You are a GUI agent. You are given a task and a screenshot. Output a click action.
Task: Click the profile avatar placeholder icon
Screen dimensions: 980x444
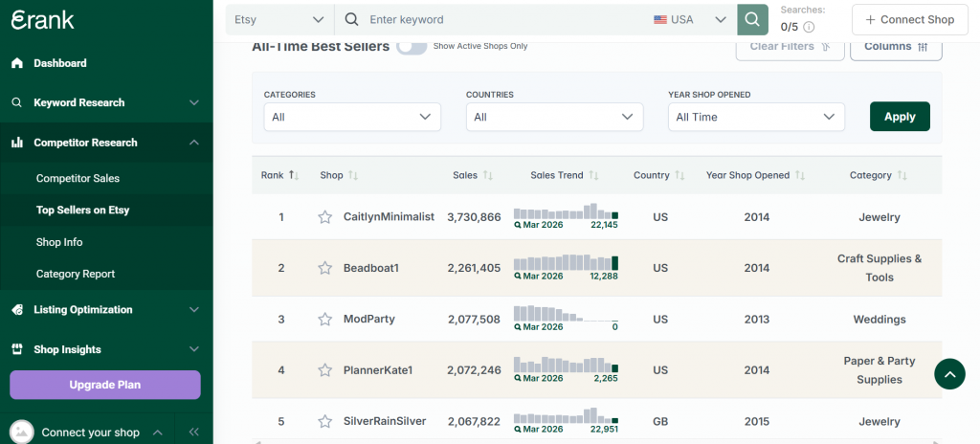[x=21, y=432]
